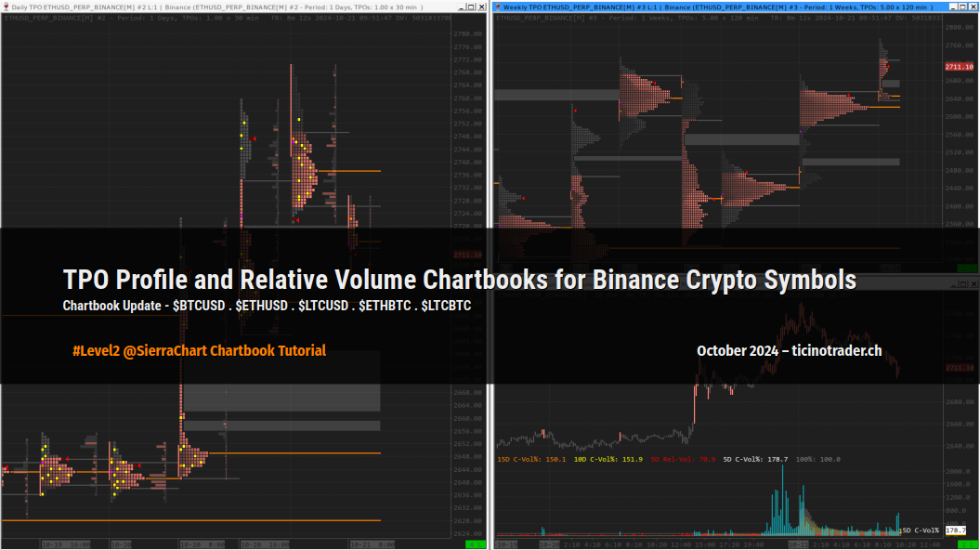This screenshot has height=550, width=980.
Task: Click the '5D C-Vol%: 178.7' study label
Action: coord(755,459)
